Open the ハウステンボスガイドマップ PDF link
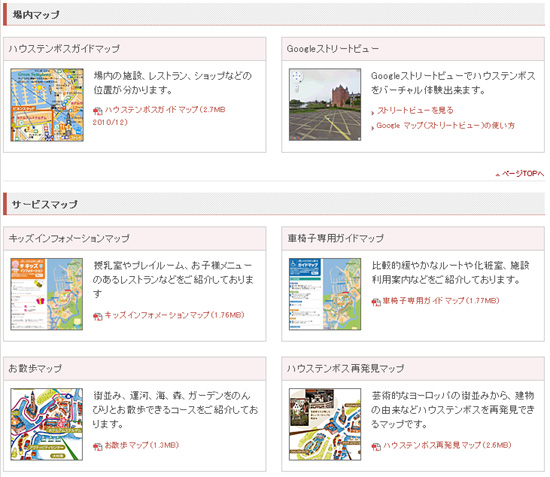The image size is (550, 477). pos(159,116)
